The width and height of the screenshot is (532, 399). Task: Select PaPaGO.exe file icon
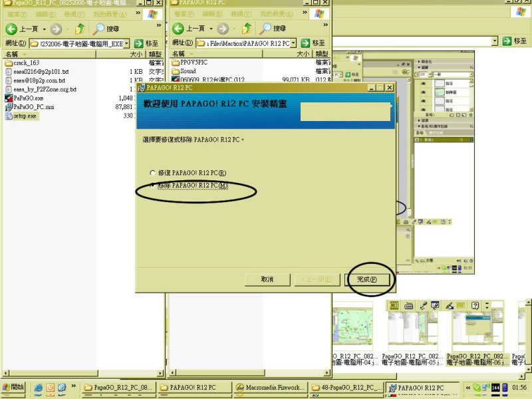click(9, 98)
